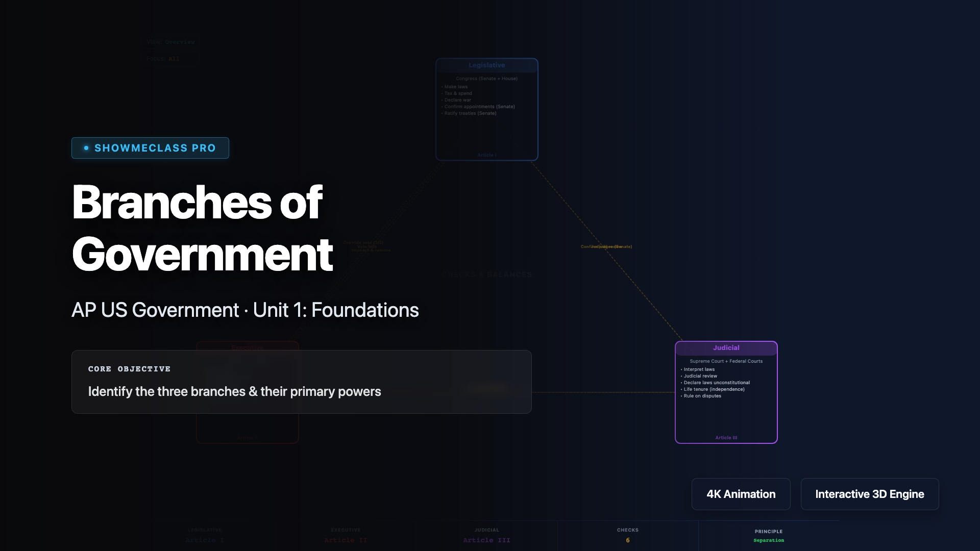Select the Judicial branch node header
The width and height of the screenshot is (980, 551).
click(x=726, y=348)
